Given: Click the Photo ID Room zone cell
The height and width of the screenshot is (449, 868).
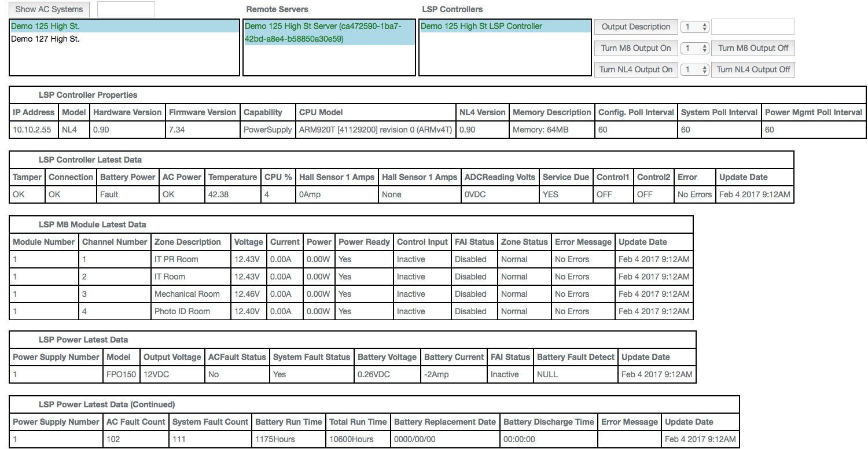Looking at the screenshot, I should (182, 312).
